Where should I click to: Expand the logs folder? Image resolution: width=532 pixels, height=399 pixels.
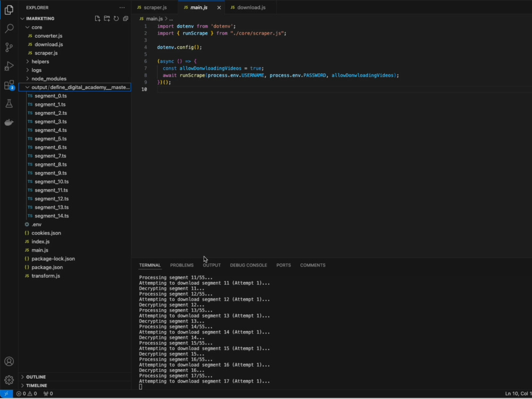pos(74,70)
